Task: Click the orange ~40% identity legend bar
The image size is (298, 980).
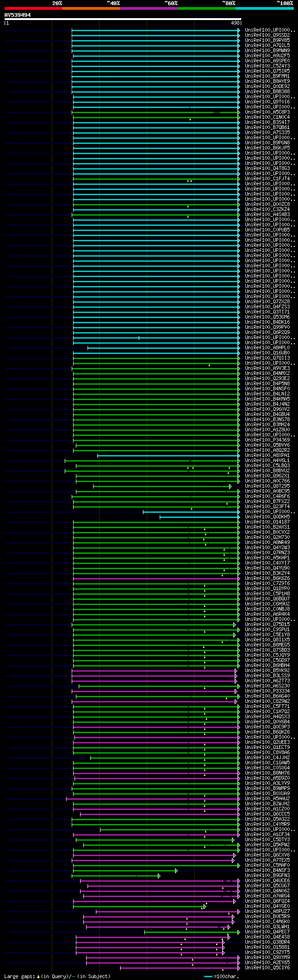Action: click(91, 8)
